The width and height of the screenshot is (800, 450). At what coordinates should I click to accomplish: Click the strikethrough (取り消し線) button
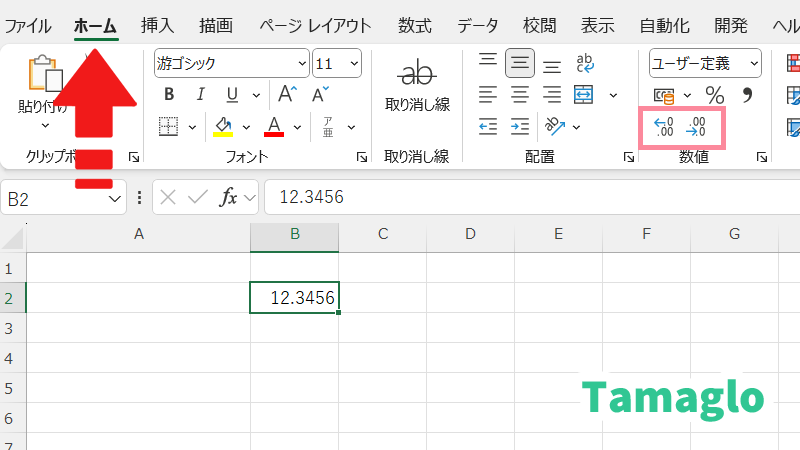[x=417, y=85]
